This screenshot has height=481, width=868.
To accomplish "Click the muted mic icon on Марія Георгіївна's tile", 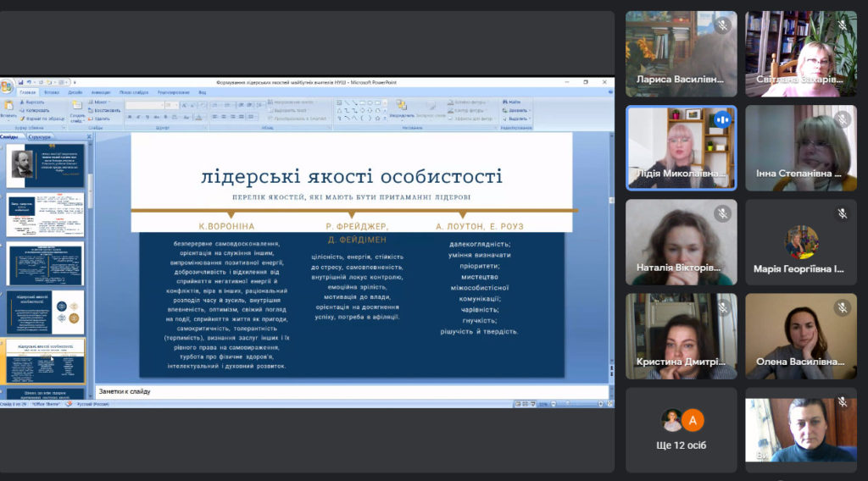I will point(842,213).
